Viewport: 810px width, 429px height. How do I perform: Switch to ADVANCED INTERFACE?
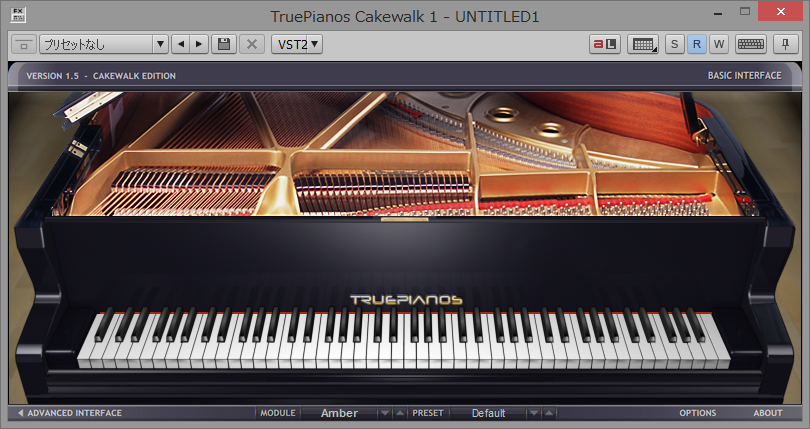tap(70, 413)
